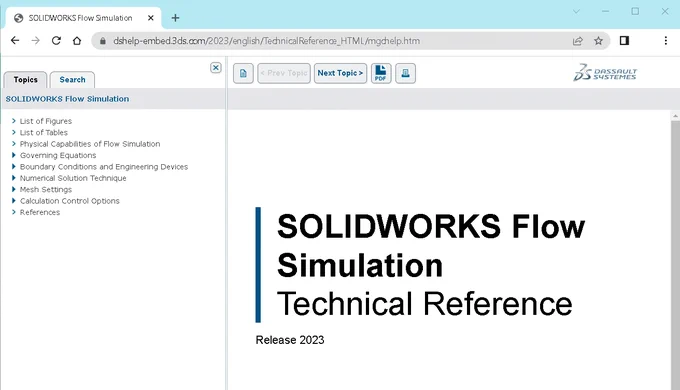Switch to the Topics tab
This screenshot has width=680, height=390.
(26, 80)
